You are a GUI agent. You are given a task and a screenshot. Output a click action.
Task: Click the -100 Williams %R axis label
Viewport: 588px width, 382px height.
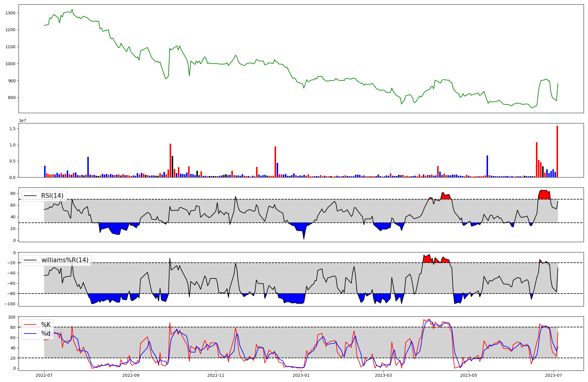10,304
